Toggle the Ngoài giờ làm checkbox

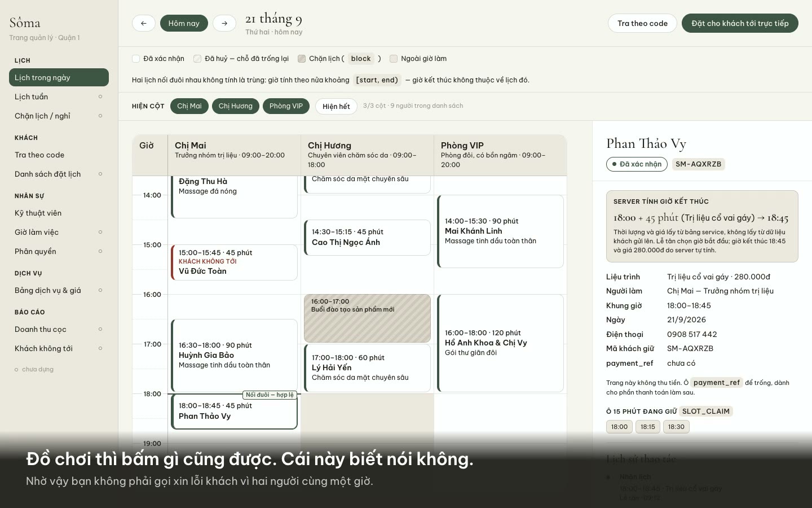[394, 58]
